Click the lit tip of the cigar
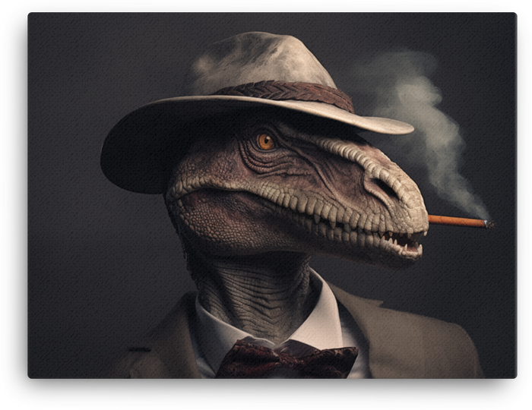Screen dimensions: 532x410 click(x=487, y=224)
